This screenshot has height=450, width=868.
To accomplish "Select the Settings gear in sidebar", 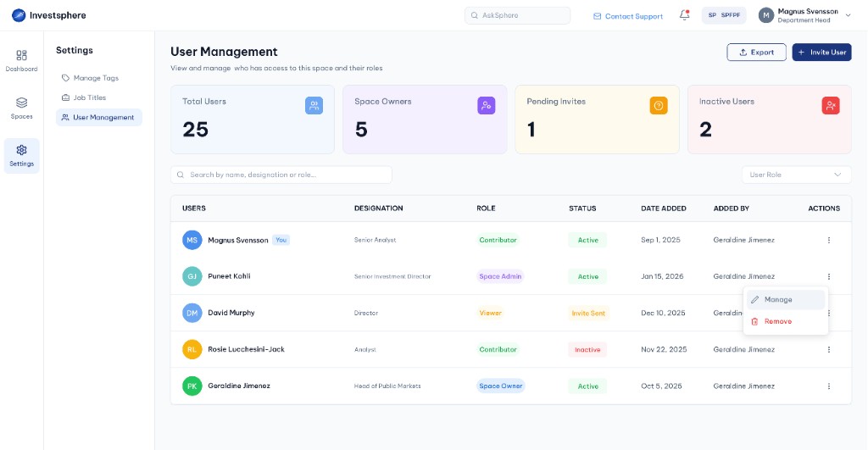I will coord(21,150).
